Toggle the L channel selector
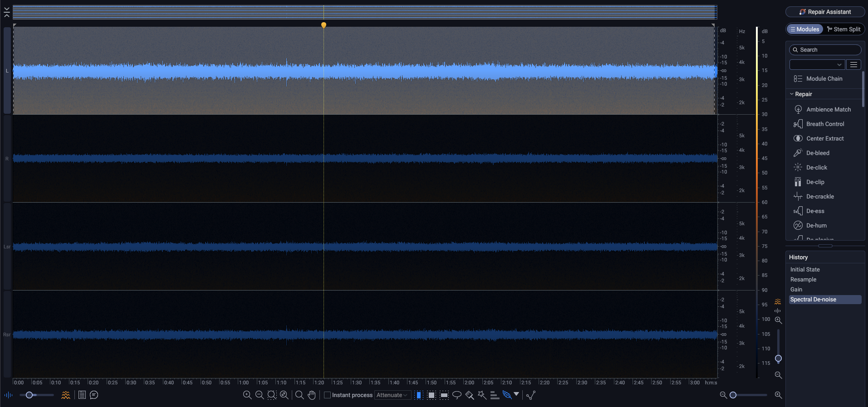 [x=7, y=71]
